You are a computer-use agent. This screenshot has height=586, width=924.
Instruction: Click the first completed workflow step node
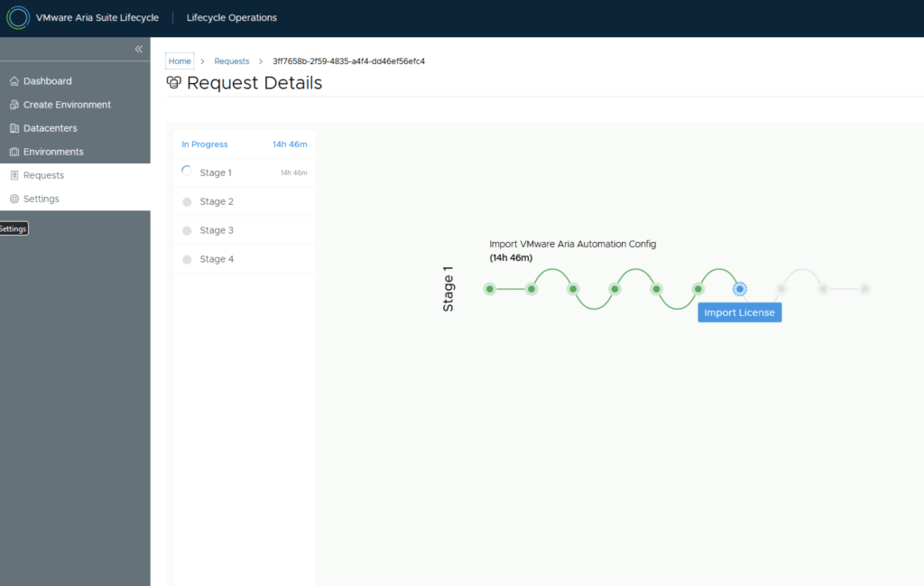point(489,289)
